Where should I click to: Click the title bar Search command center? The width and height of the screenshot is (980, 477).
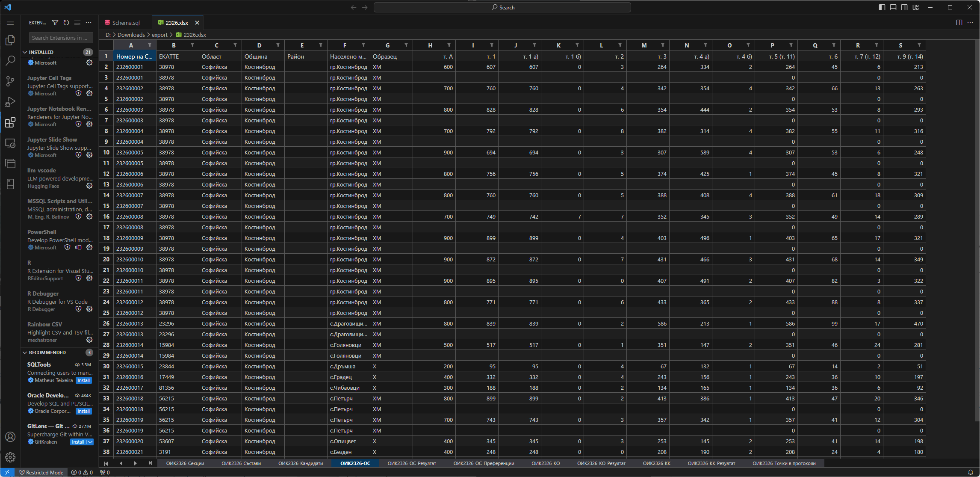(502, 7)
